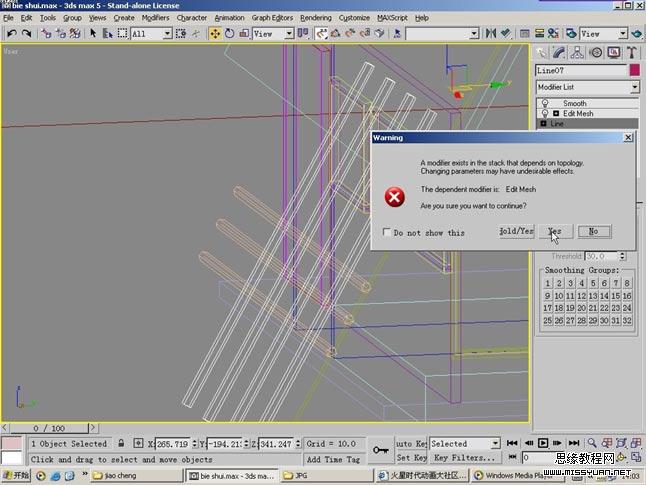Viewport: 646px width, 485px height.
Task: Click the Align tool icon
Action: click(506, 33)
